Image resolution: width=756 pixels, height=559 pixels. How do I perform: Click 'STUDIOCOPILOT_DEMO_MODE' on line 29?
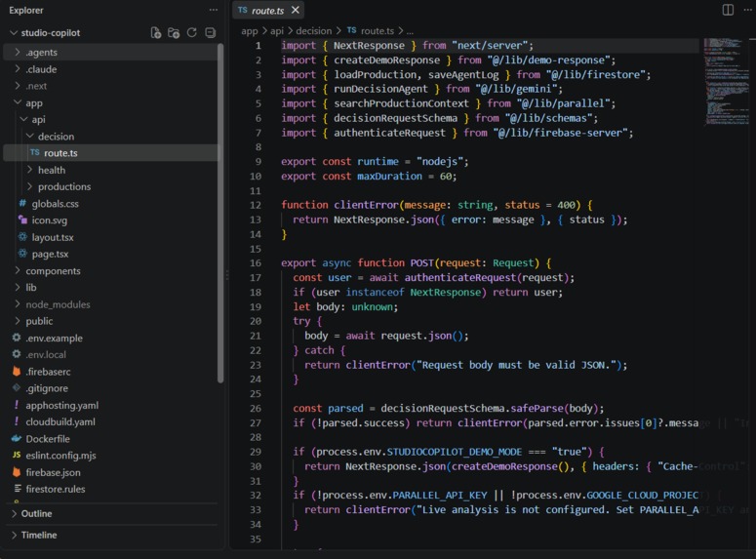coord(455,452)
